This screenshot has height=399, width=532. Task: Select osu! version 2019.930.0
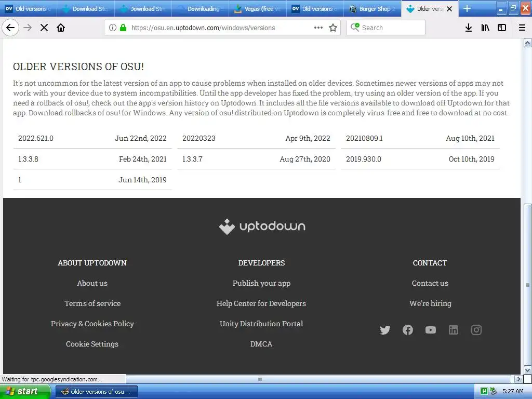click(420, 159)
